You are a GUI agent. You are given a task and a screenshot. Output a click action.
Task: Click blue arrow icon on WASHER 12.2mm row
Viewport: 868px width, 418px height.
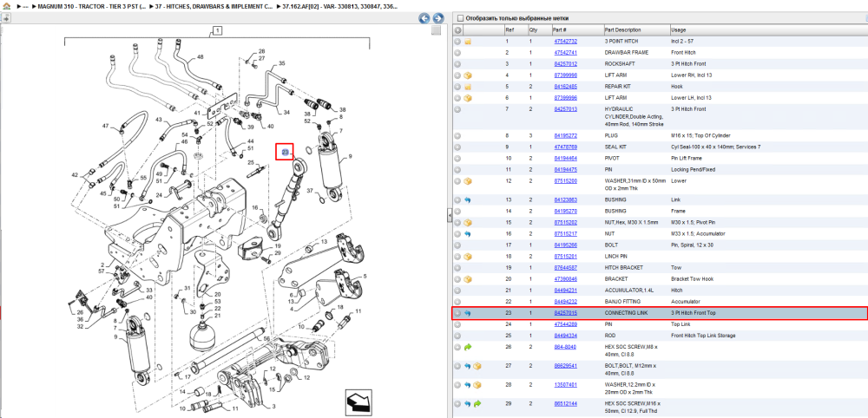coord(468,385)
